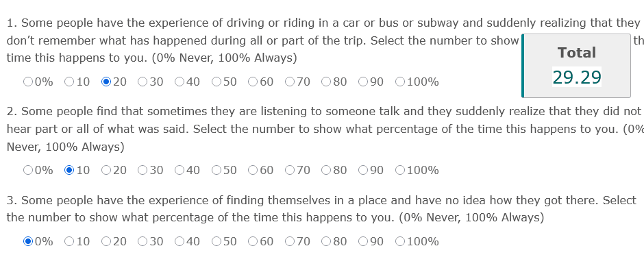
Task: Pick 80 for question 3
Action: 326,241
